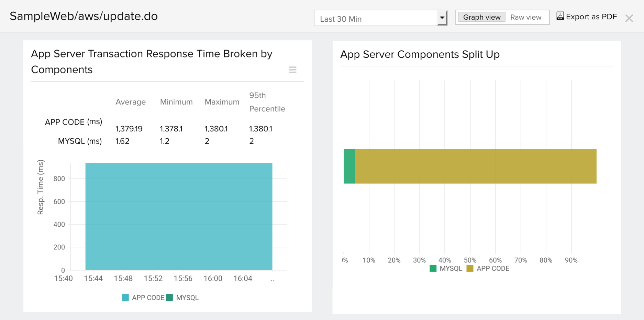Close the transaction details panel
Viewport: 644px width, 320px height.
(x=629, y=18)
